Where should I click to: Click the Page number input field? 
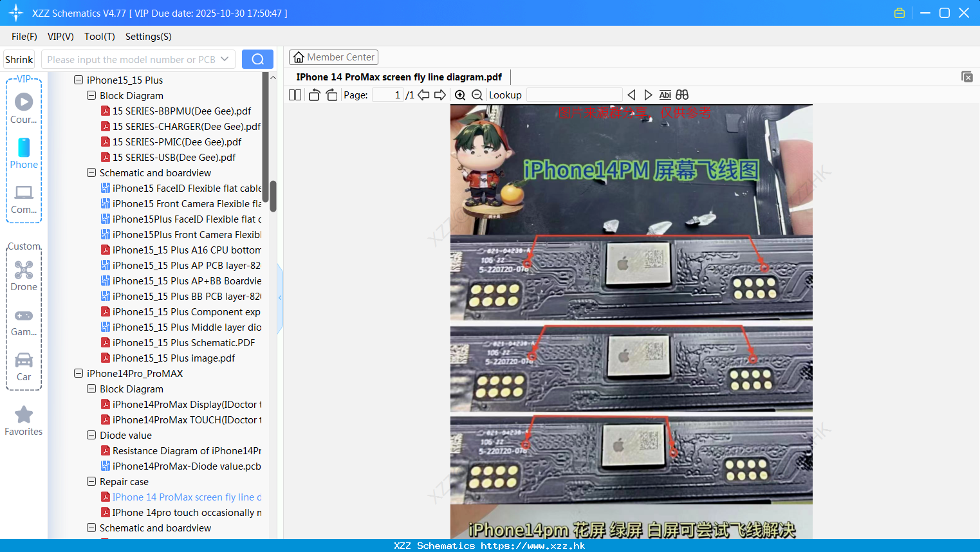pyautogui.click(x=388, y=95)
